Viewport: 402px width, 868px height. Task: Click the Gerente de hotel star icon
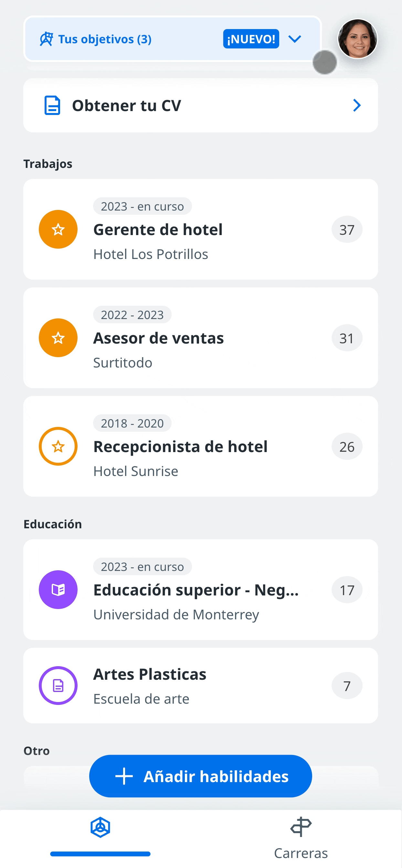point(58,230)
